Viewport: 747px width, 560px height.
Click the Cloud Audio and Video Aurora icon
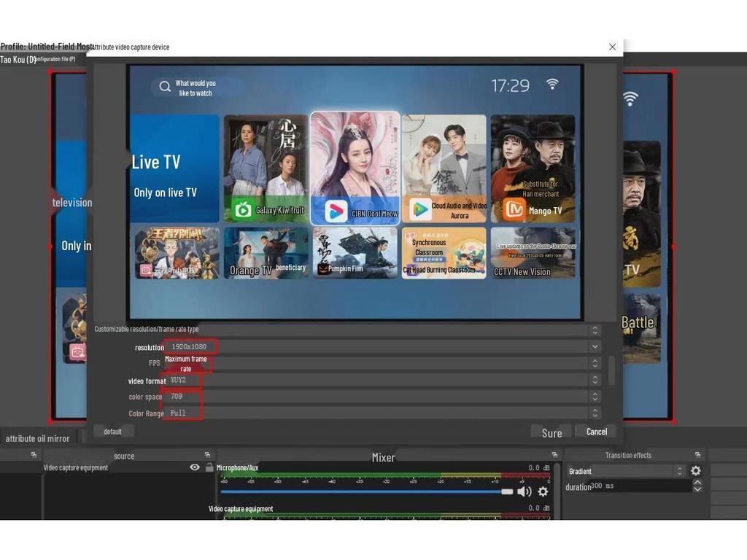point(419,209)
